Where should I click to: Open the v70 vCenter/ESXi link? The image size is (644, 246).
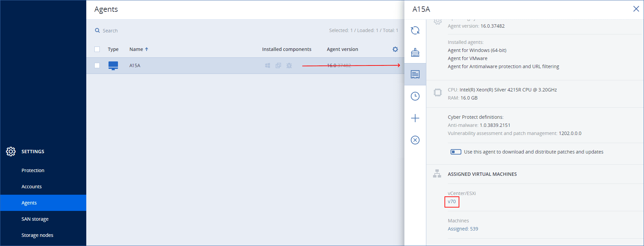(x=452, y=201)
